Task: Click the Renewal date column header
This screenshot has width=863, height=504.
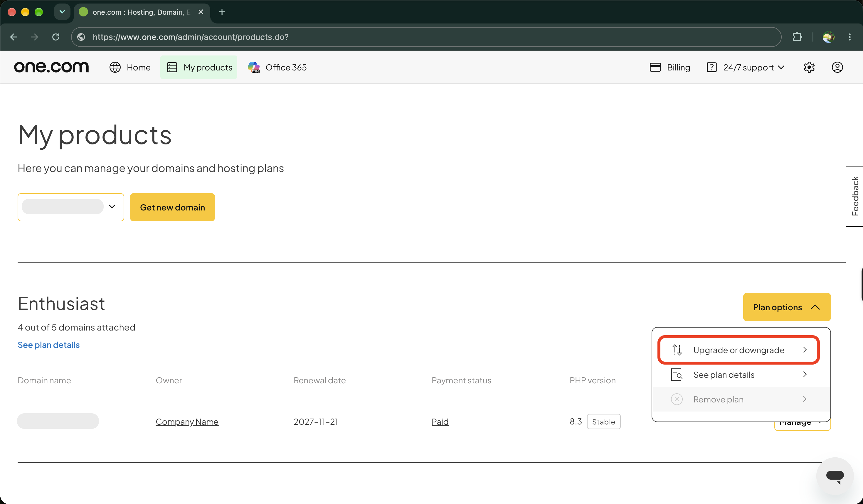Action: [319, 380]
